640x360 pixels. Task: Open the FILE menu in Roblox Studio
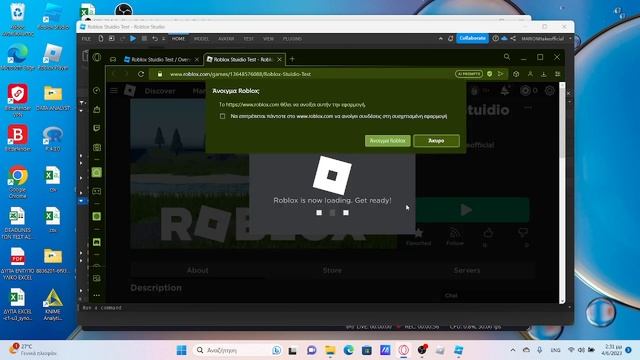pyautogui.click(x=86, y=39)
